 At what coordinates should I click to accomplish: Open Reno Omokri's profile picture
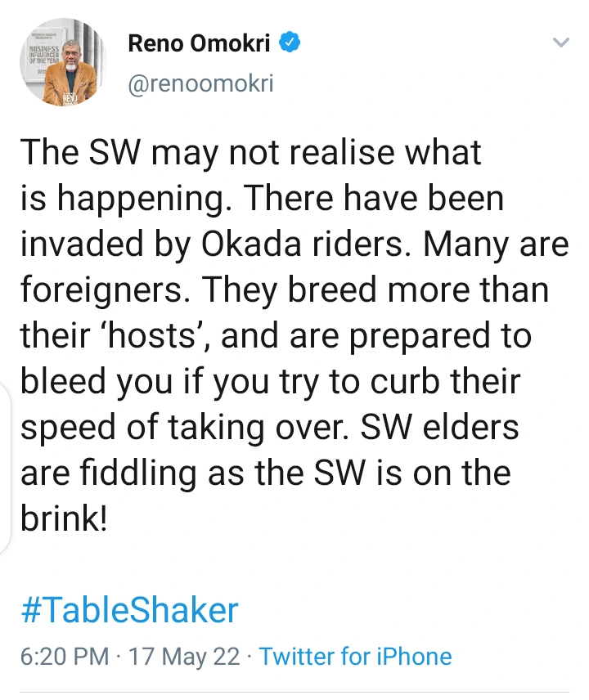click(63, 64)
